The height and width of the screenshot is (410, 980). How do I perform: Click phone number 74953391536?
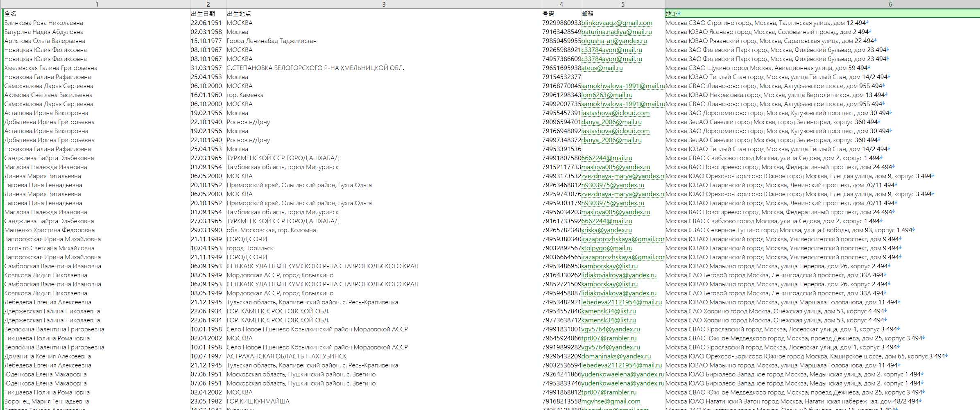click(x=561, y=149)
